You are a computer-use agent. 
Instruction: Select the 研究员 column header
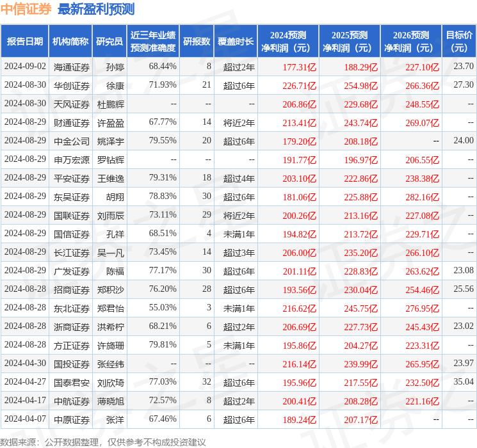109,42
